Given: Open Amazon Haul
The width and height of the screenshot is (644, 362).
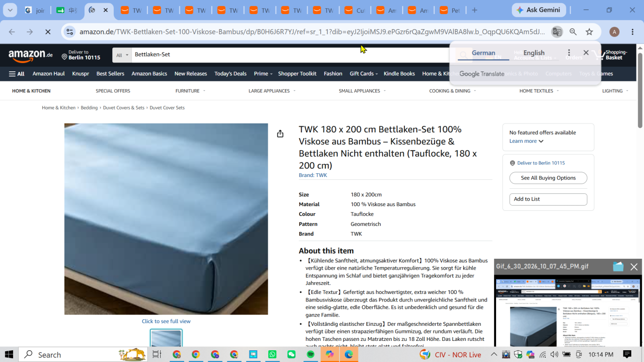Looking at the screenshot, I should 48,74.
